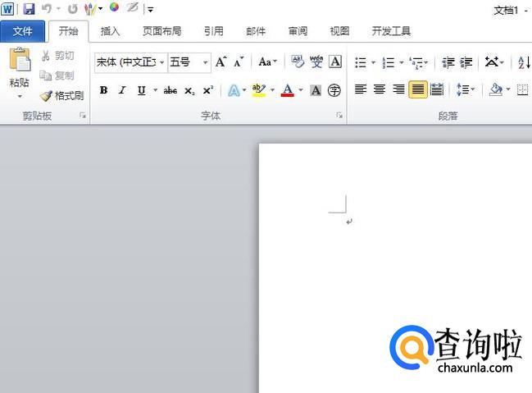Switch to the 邮件 (Mailings) tab

(256, 31)
